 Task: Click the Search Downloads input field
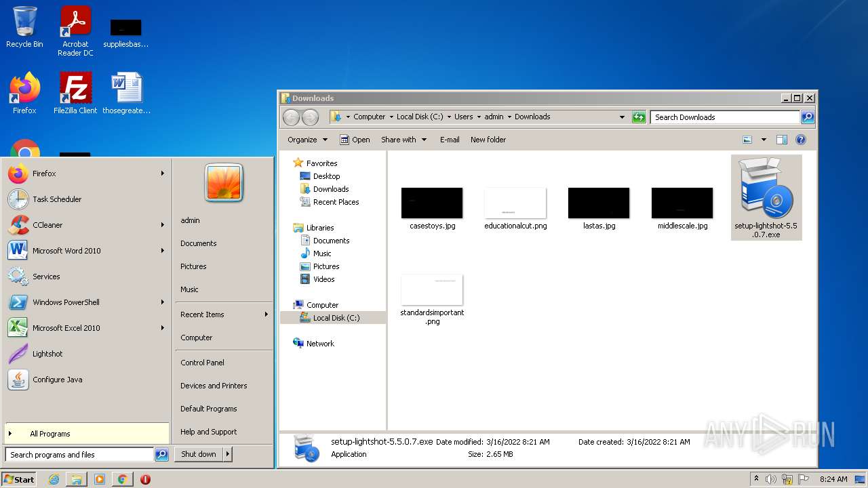click(x=725, y=117)
